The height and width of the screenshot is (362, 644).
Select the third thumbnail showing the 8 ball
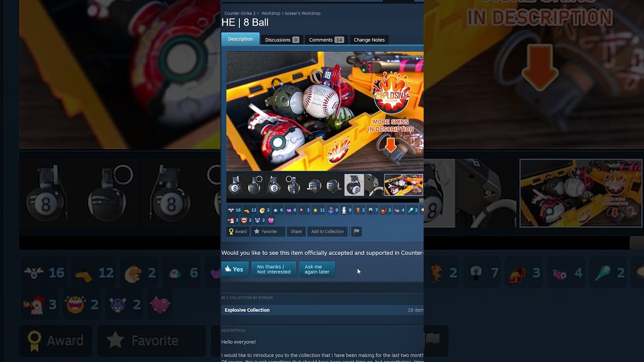click(x=274, y=185)
